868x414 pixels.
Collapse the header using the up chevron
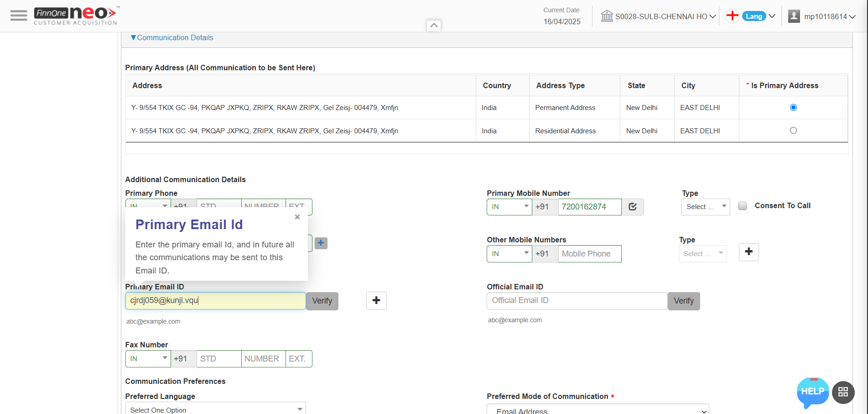coord(434,26)
